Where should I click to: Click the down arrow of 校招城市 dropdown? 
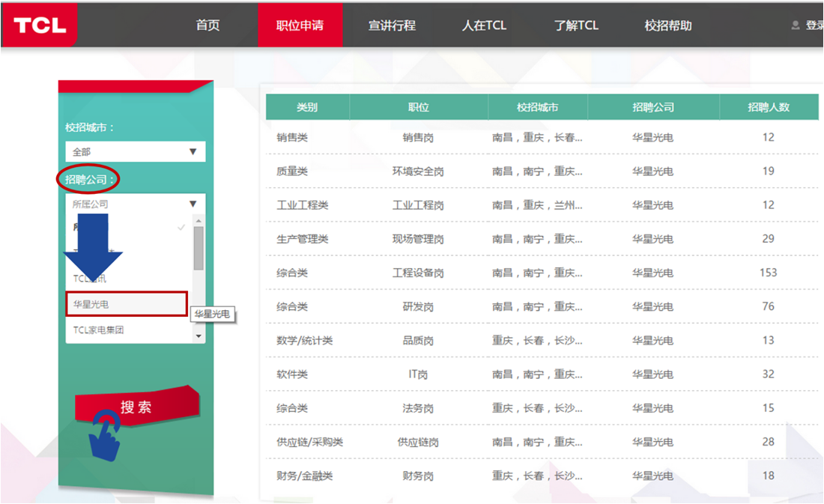point(193,151)
